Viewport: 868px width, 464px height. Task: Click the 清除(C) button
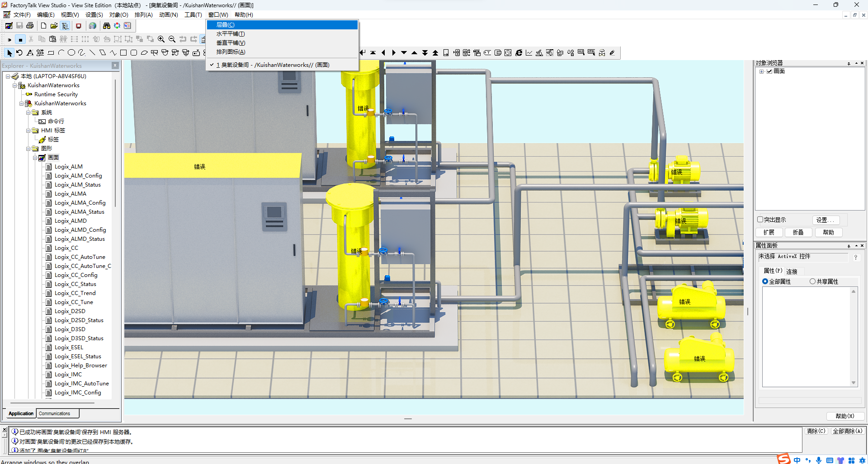coord(816,431)
